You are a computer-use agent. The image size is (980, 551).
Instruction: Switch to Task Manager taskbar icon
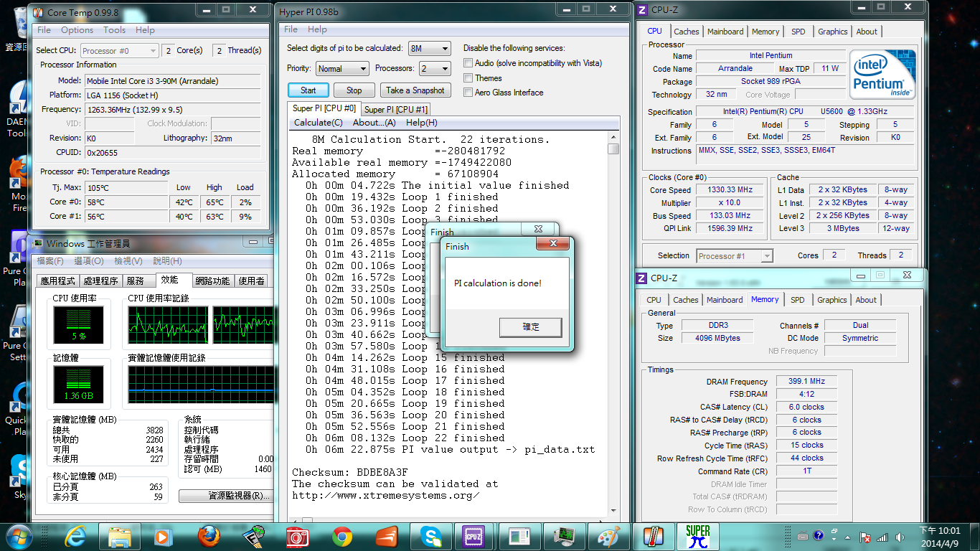click(x=564, y=536)
